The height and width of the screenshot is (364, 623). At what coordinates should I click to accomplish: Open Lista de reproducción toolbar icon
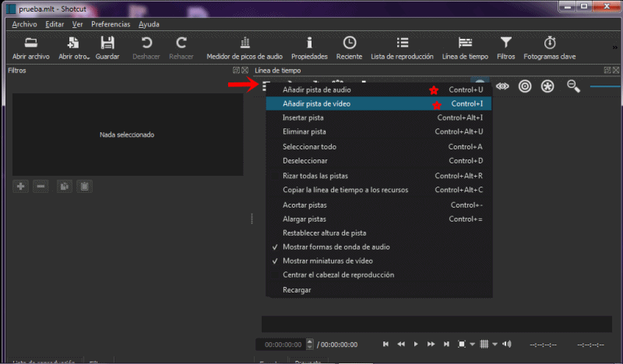coord(402,43)
